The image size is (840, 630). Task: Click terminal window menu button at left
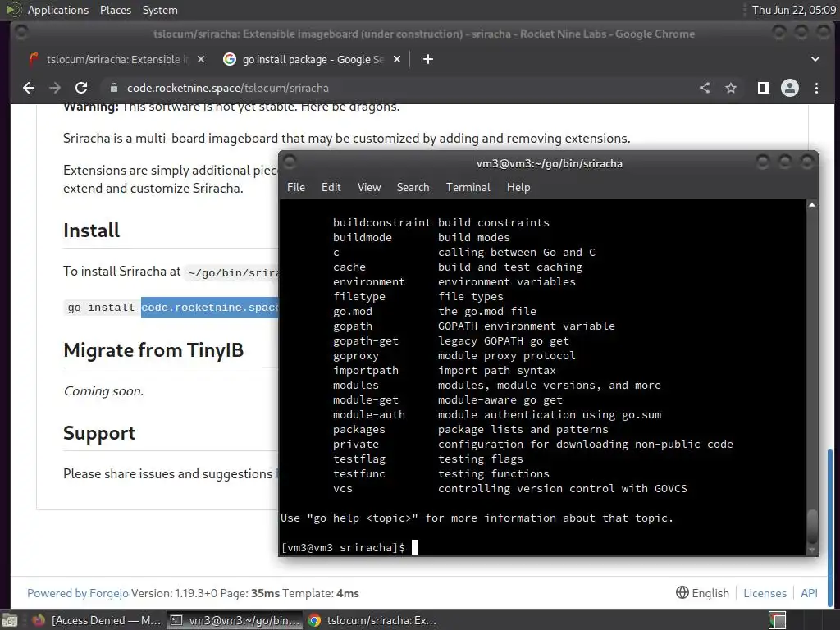(x=290, y=162)
